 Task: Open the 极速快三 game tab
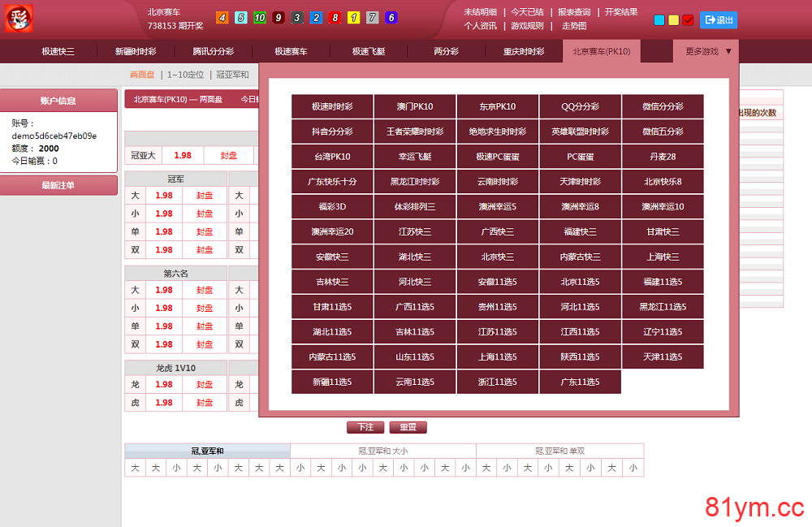58,51
